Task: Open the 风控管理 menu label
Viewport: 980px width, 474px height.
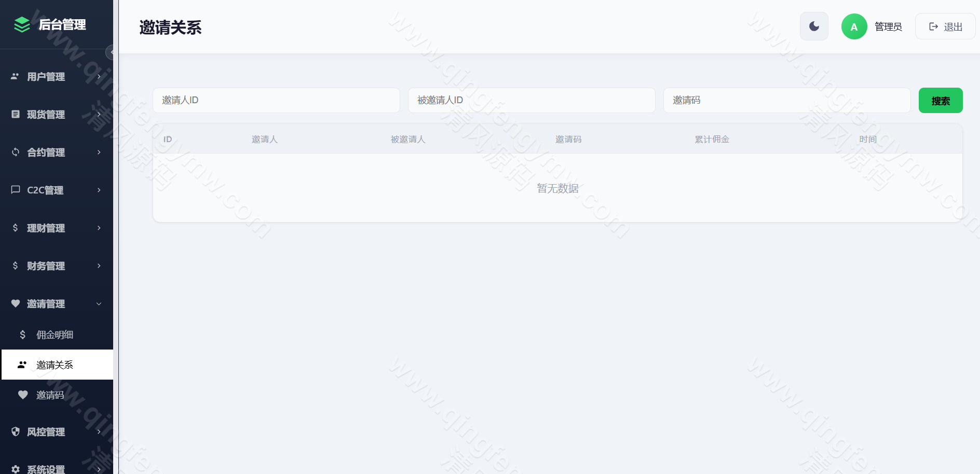Action: click(x=46, y=432)
